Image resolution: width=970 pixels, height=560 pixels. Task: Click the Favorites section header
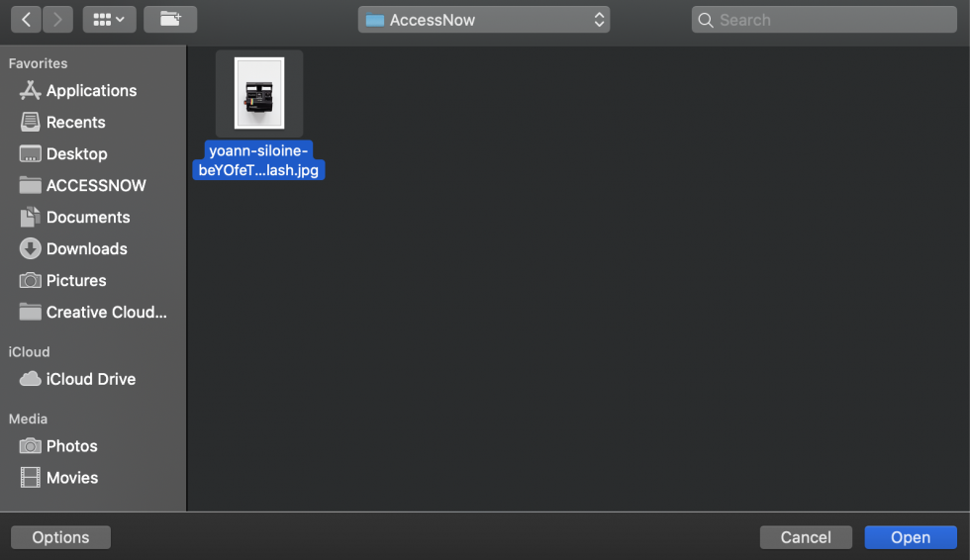click(x=38, y=63)
